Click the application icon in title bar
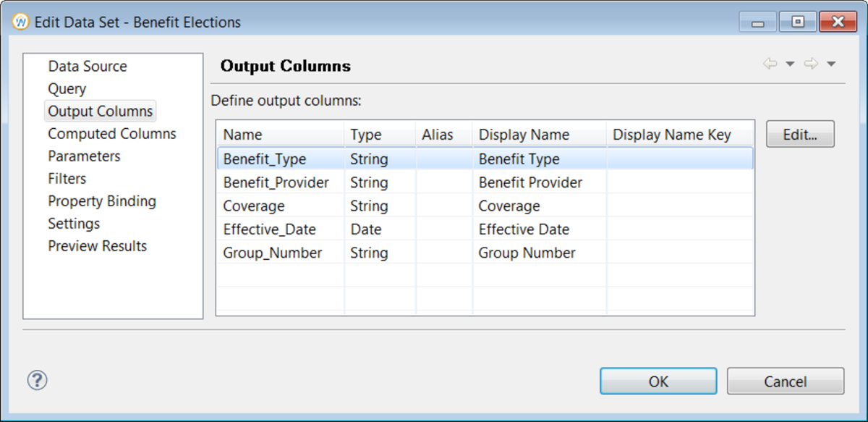The height and width of the screenshot is (422, 868). (x=22, y=22)
